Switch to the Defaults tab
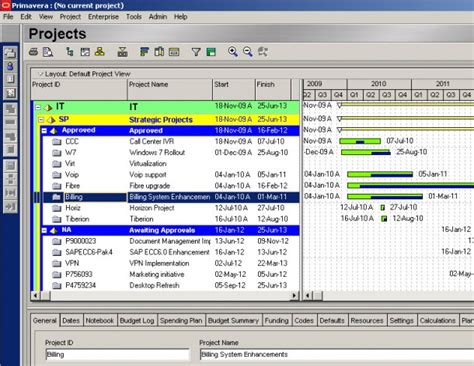474x366 pixels. (332, 321)
